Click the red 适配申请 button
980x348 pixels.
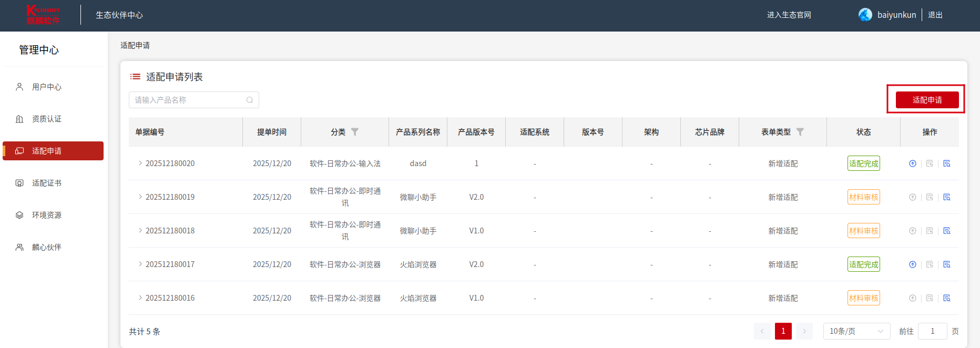coord(927,100)
